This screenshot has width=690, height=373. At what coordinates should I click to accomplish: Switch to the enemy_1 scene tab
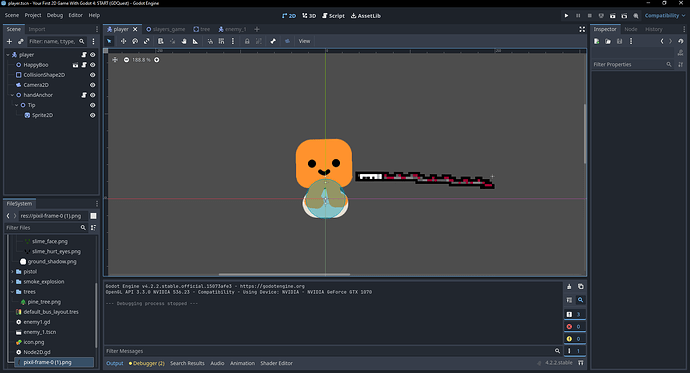(x=232, y=29)
